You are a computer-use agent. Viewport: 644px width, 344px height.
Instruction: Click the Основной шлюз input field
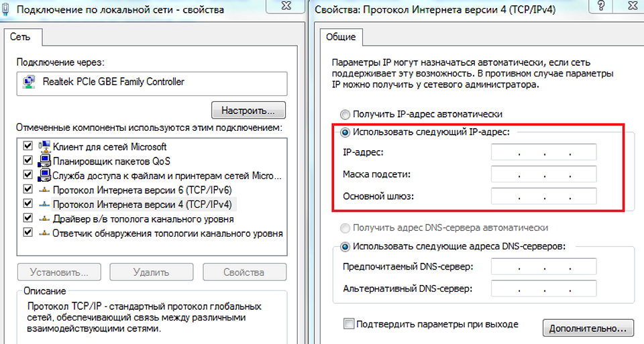[x=544, y=196]
